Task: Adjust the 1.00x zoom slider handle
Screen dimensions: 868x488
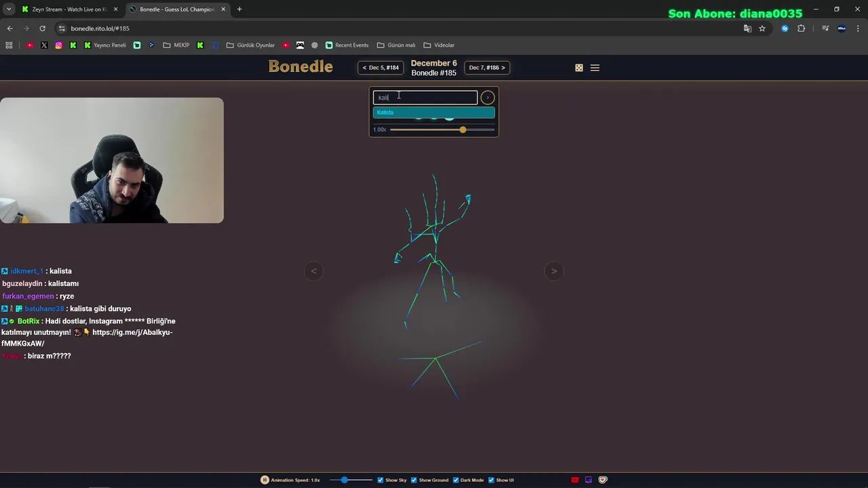Action: click(x=462, y=129)
